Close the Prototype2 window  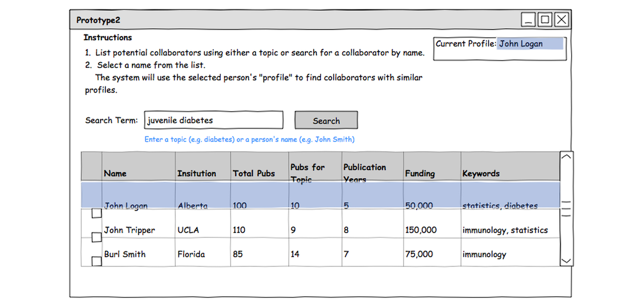(562, 20)
